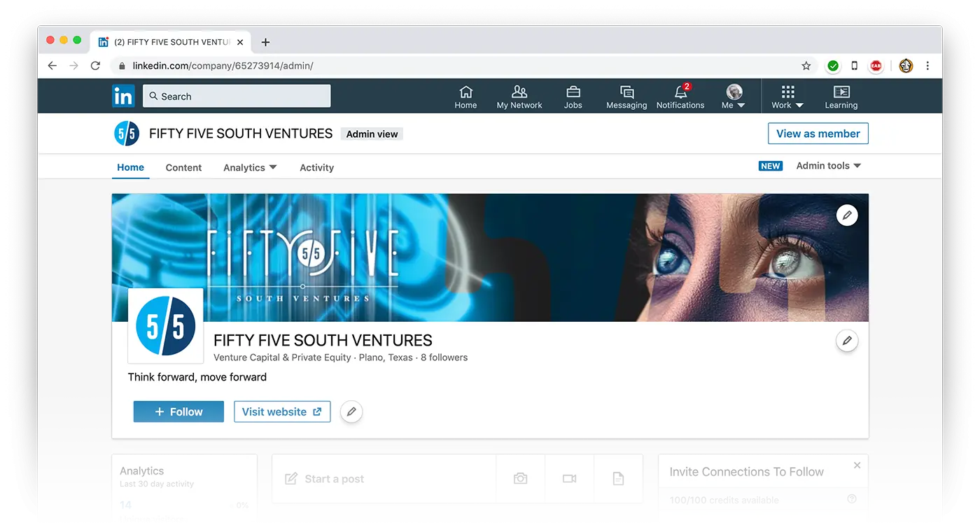Click the Analytics card heading
This screenshot has height=524, width=980.
pyautogui.click(x=141, y=471)
